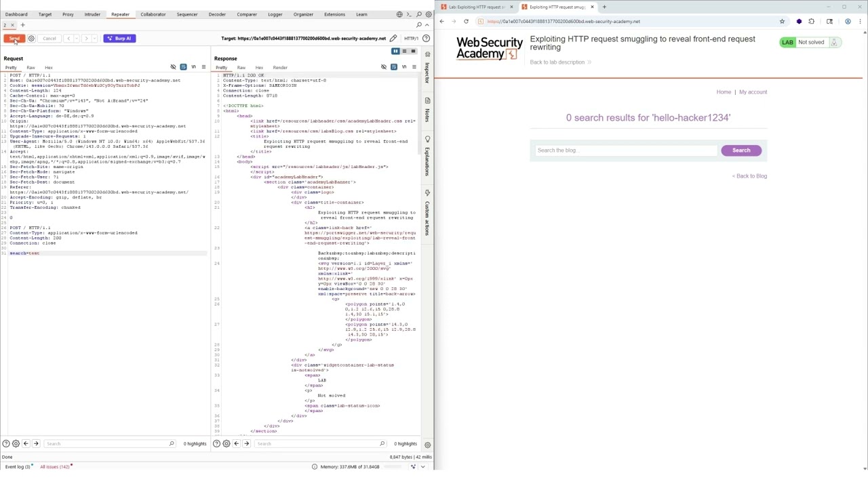Open Response search settings gear
Screen dimensions: 868x488
(x=226, y=444)
